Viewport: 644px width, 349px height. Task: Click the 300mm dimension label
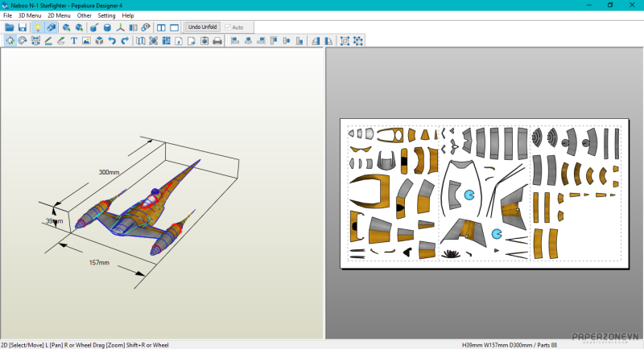[x=109, y=172]
